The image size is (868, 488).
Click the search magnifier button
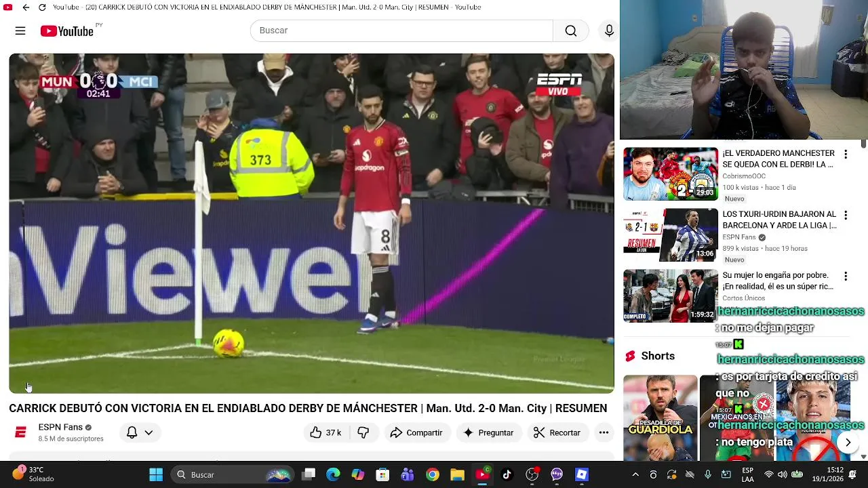[x=571, y=30]
